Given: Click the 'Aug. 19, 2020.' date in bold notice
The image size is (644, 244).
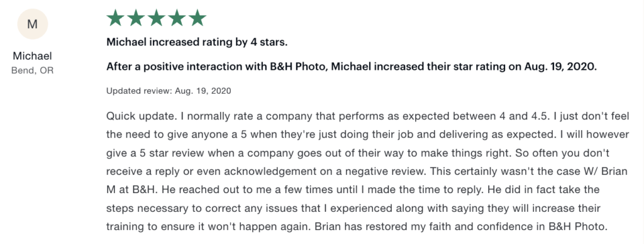Looking at the screenshot, I should (560, 67).
